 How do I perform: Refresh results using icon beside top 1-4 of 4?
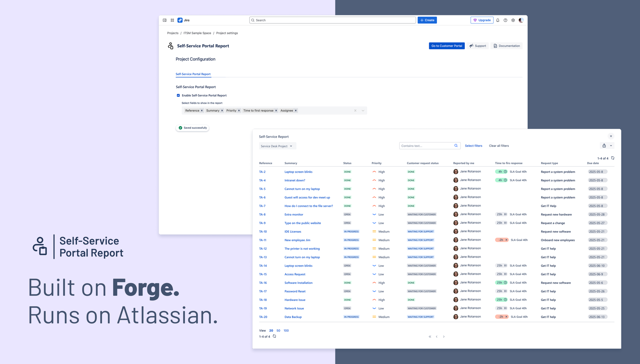612,158
